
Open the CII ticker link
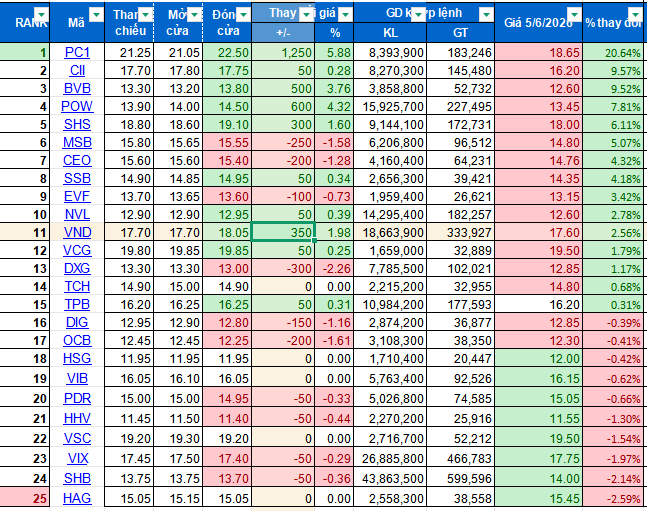77,71
